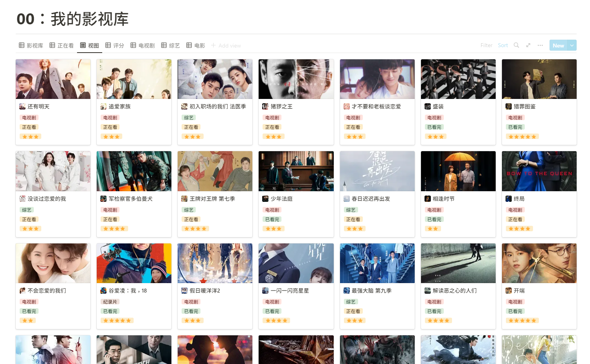590x364 pixels.
Task: Switch to the 电影 tab
Action: click(x=196, y=46)
